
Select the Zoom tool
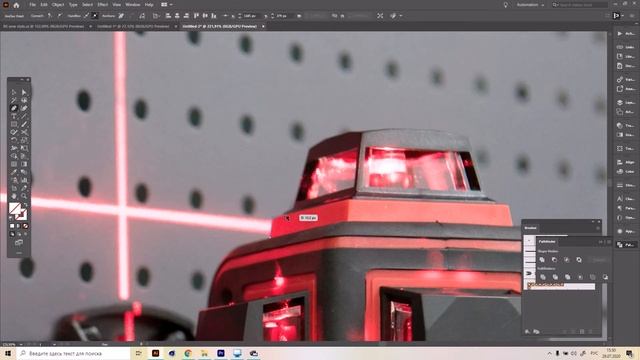[24, 196]
